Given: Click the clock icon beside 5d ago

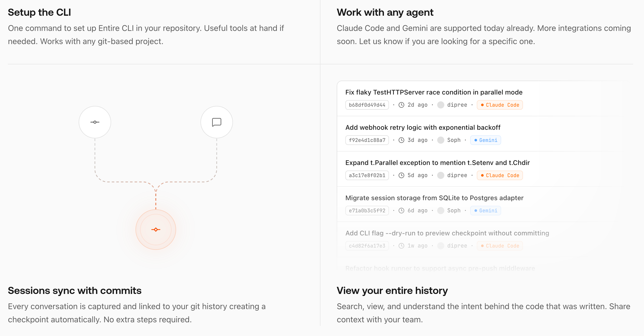Looking at the screenshot, I should point(401,175).
